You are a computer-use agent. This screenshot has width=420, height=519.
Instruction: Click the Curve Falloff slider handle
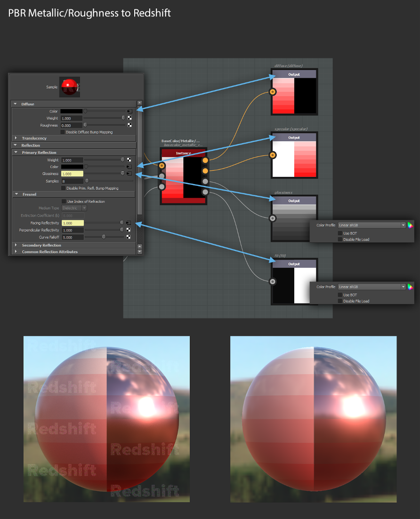click(104, 237)
